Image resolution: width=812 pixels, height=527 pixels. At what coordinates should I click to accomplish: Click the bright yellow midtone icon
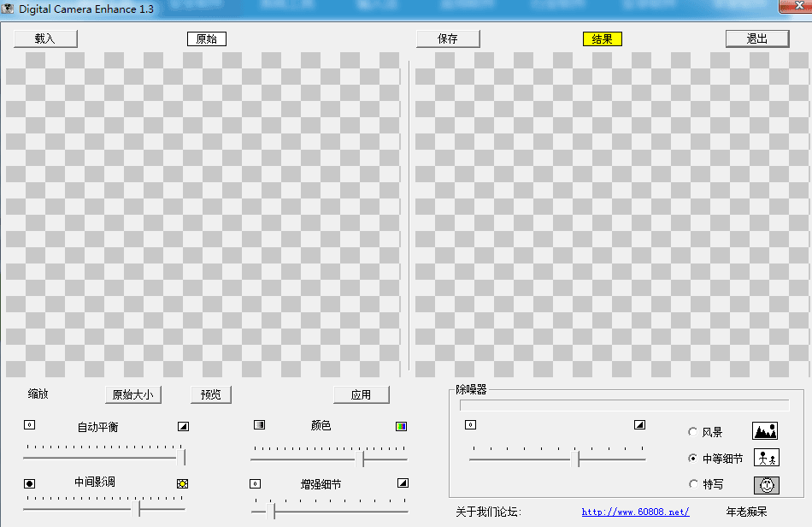pyautogui.click(x=182, y=483)
